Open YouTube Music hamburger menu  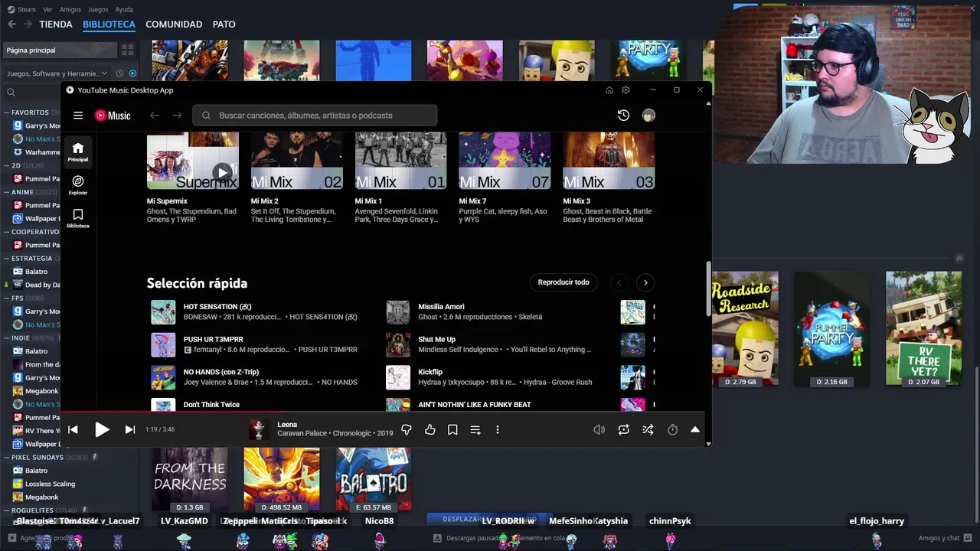point(77,116)
